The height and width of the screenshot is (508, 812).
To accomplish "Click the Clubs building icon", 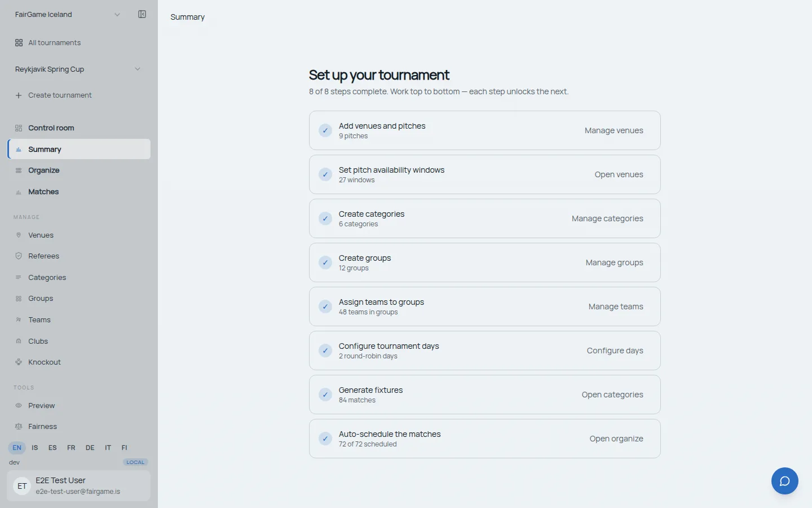I will (x=19, y=341).
